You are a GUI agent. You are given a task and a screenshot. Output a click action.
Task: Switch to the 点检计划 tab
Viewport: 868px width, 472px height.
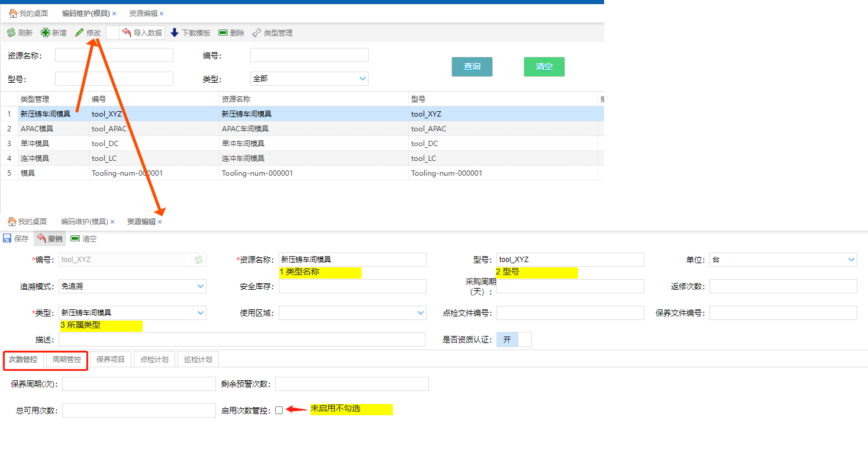click(x=154, y=360)
